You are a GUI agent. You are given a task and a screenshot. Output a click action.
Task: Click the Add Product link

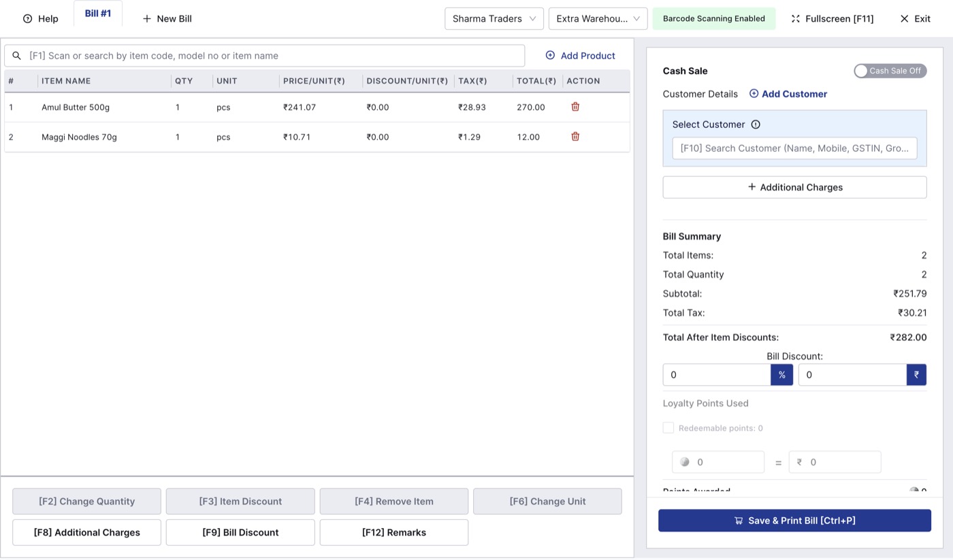pos(580,56)
